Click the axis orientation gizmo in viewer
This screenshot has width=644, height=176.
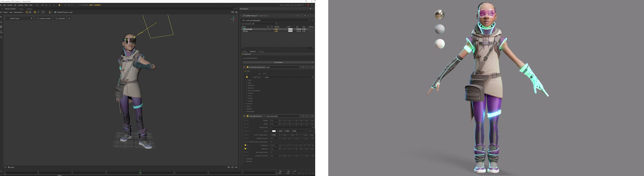[233, 19]
